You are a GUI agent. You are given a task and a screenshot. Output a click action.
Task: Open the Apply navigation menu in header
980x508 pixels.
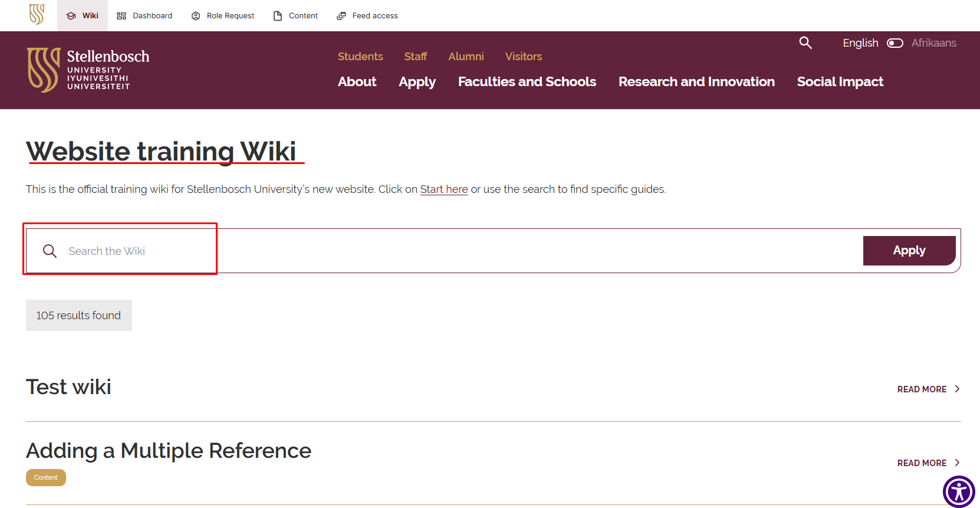point(417,82)
